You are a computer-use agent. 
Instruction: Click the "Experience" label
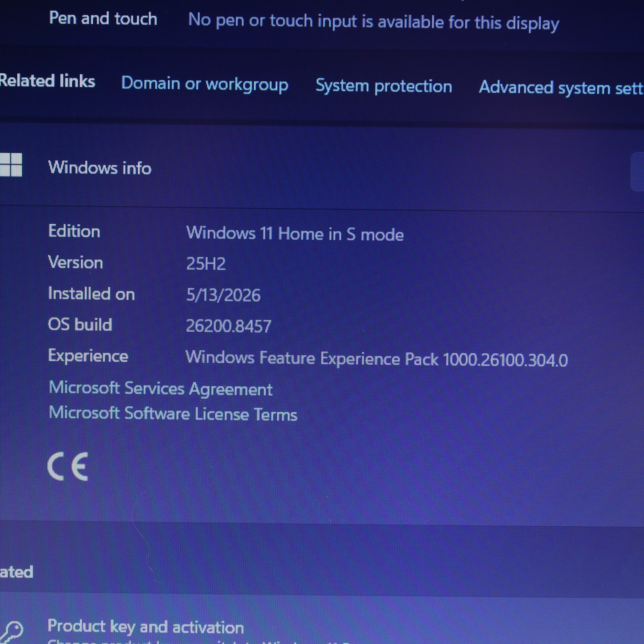(x=88, y=356)
